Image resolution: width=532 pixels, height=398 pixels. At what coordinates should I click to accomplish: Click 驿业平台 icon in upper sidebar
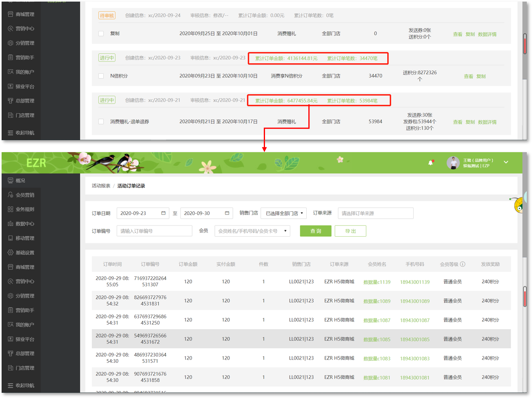(10, 86)
